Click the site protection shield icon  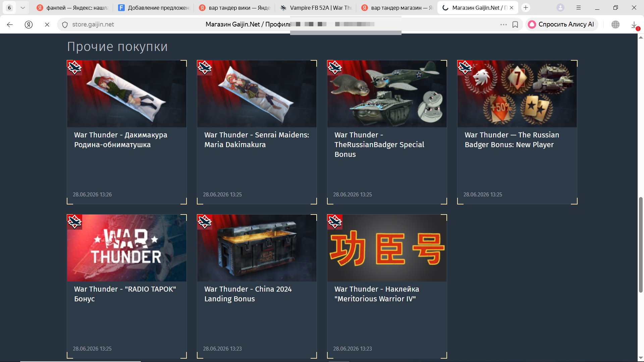pos(65,24)
